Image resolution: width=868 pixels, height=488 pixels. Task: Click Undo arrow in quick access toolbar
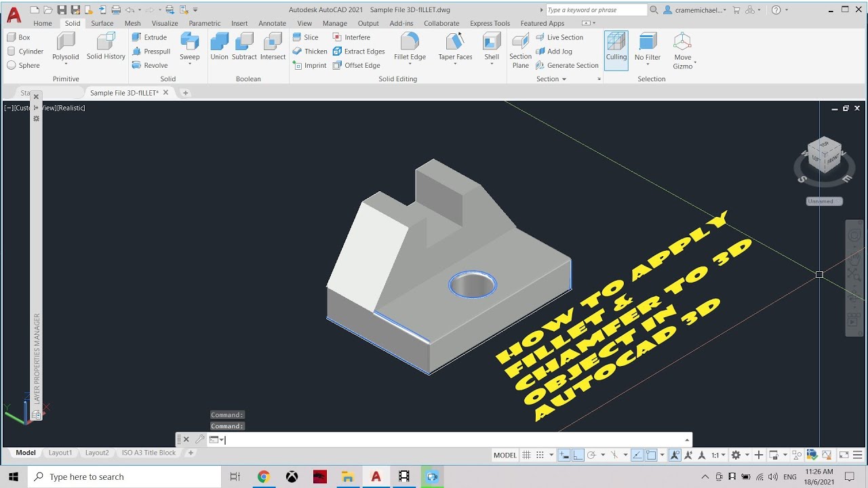[x=129, y=9]
